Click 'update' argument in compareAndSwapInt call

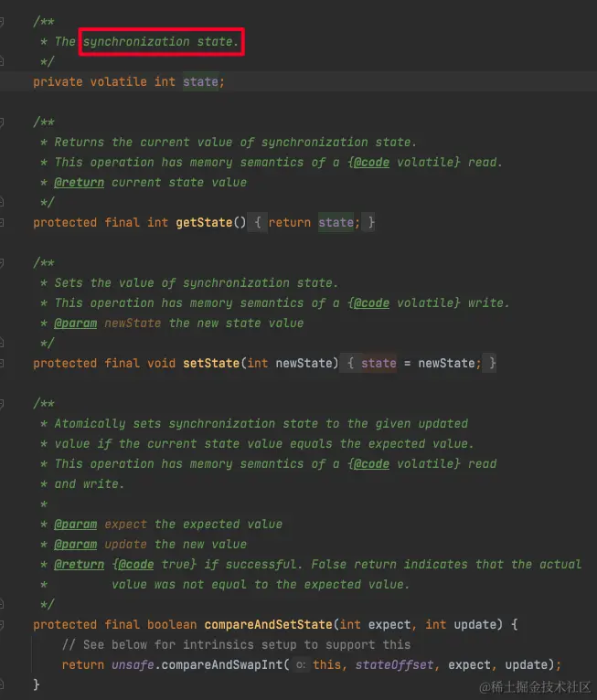[x=527, y=664]
